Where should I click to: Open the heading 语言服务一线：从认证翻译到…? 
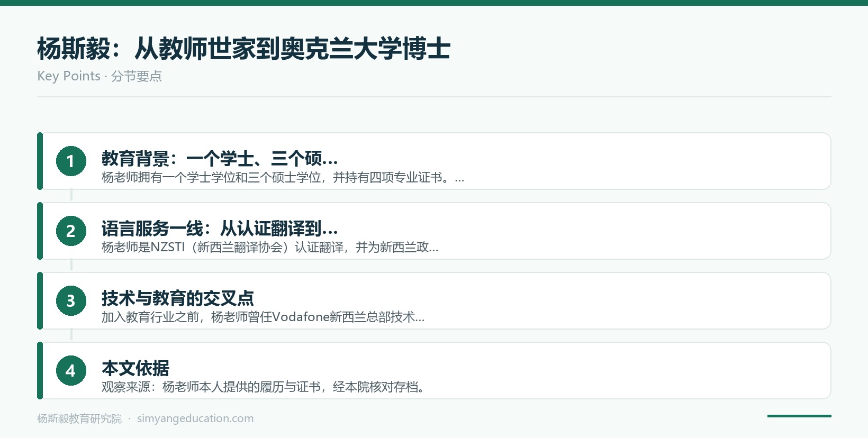220,228
